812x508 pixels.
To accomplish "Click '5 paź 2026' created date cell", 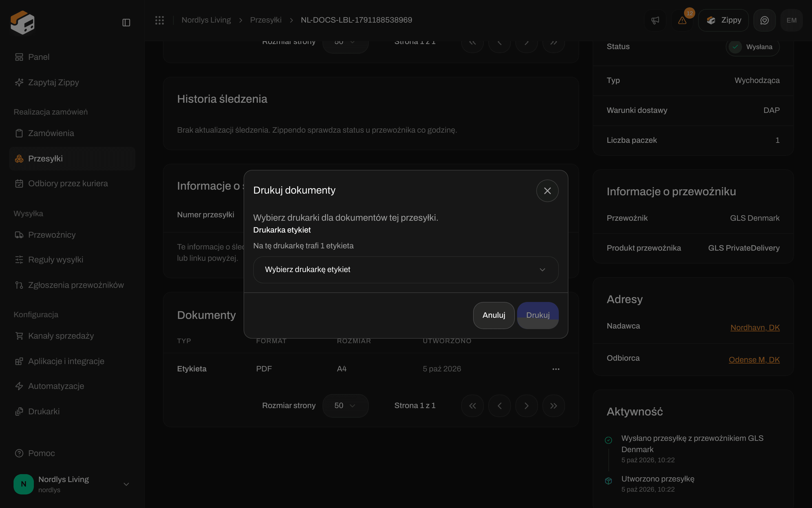I will [x=442, y=369].
